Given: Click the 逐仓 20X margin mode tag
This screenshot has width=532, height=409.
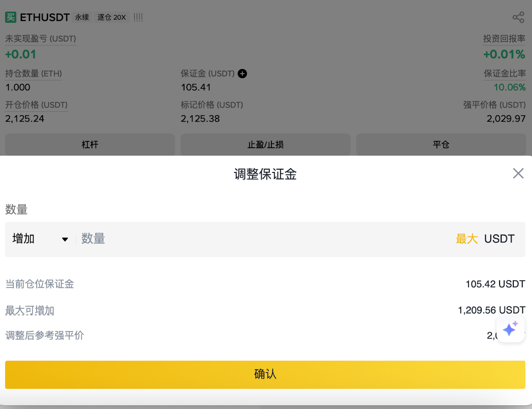Looking at the screenshot, I should click(112, 17).
